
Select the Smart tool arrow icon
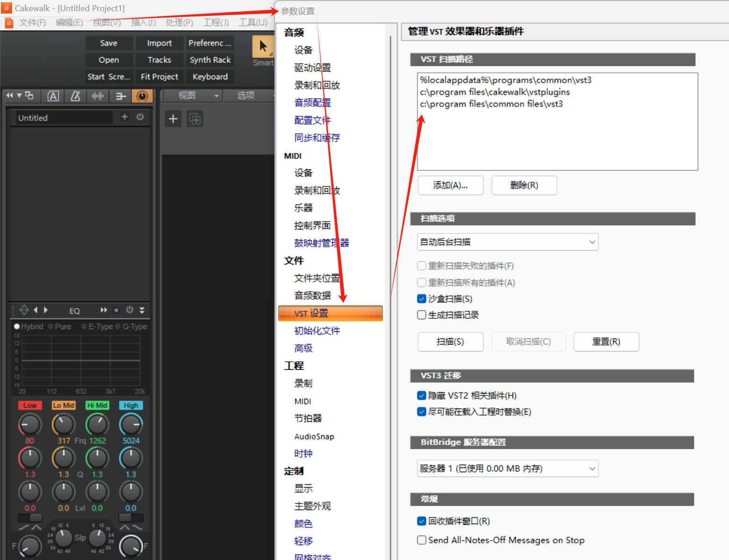(x=263, y=46)
